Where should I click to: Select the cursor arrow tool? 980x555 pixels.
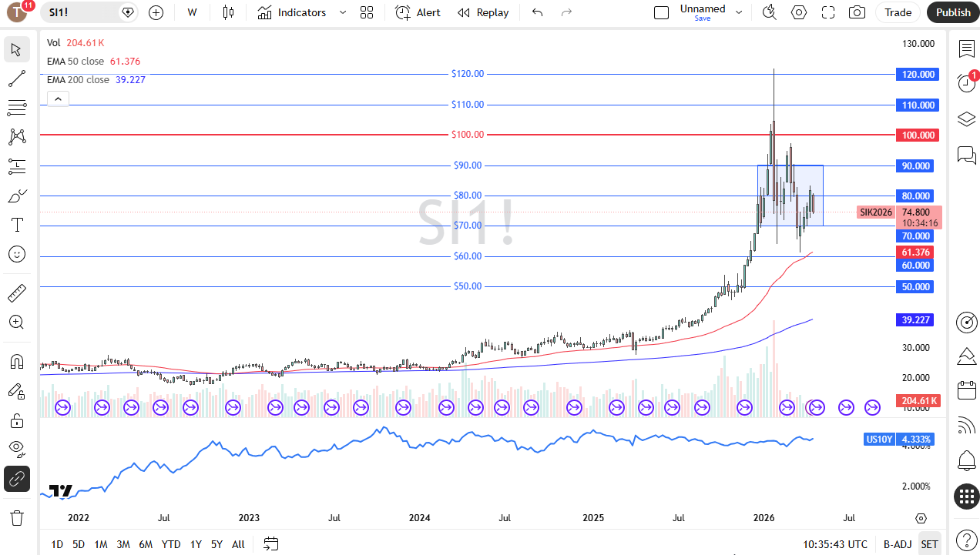coord(16,50)
